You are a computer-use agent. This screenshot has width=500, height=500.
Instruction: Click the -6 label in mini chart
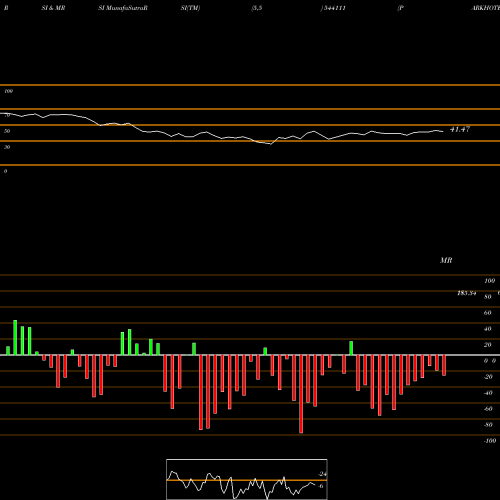click(321, 486)
